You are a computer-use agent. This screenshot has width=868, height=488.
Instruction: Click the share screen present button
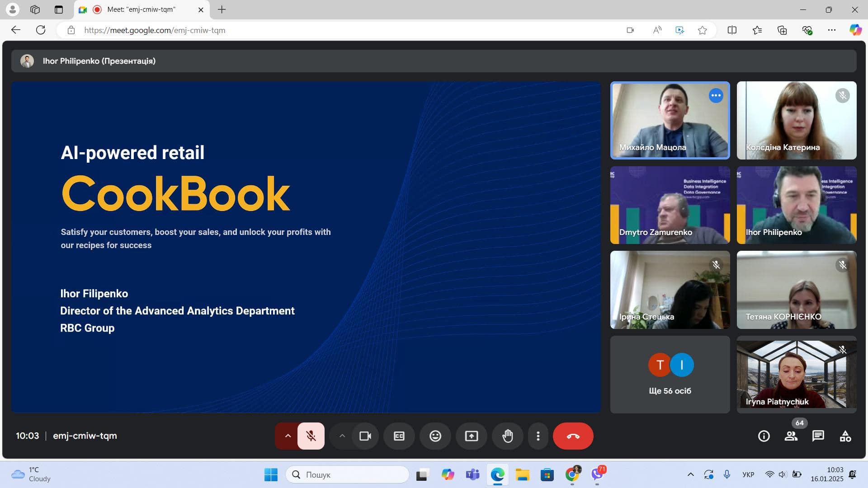click(x=471, y=436)
